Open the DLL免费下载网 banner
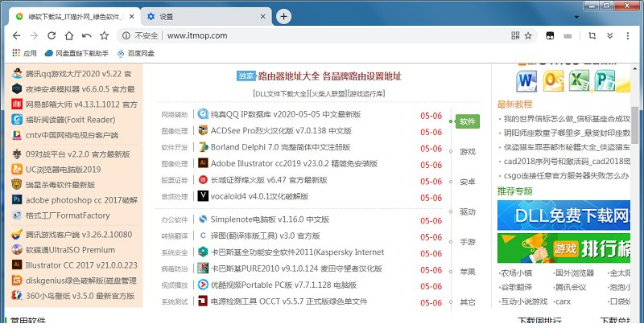Screen dimensions: 644x336 point(563,215)
